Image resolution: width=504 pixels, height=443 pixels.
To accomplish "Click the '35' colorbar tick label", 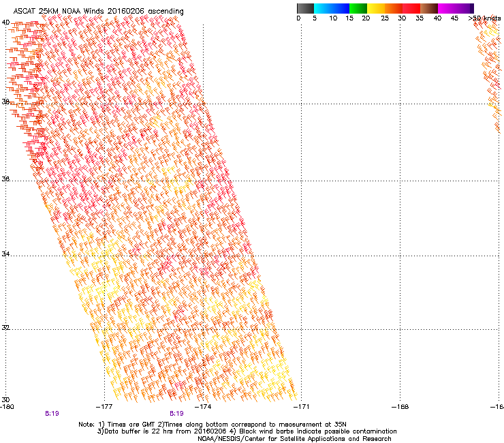I will coord(420,18).
